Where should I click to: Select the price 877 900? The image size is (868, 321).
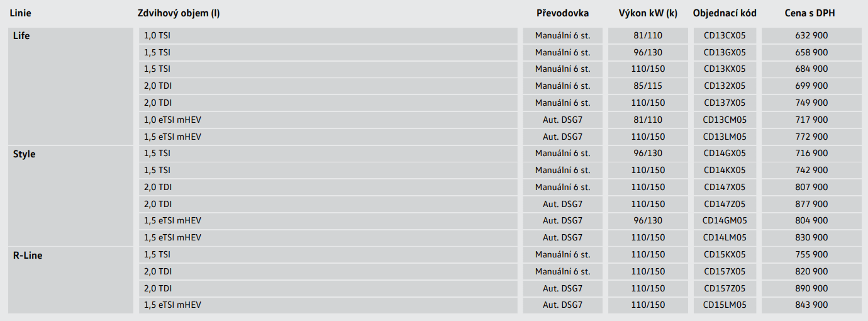[x=811, y=204]
